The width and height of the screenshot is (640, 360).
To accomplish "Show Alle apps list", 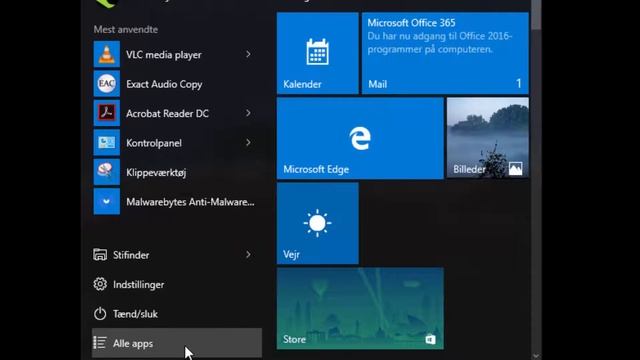I will pos(177,343).
